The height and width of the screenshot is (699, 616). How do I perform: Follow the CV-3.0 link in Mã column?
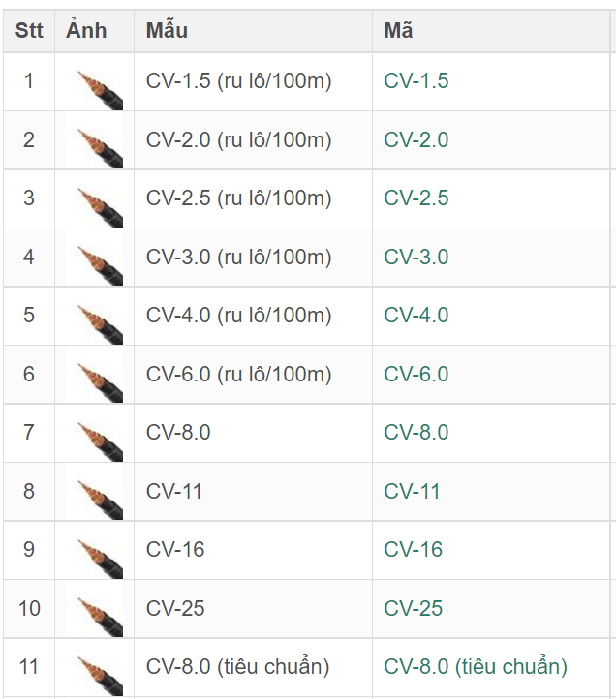pyautogui.click(x=416, y=258)
